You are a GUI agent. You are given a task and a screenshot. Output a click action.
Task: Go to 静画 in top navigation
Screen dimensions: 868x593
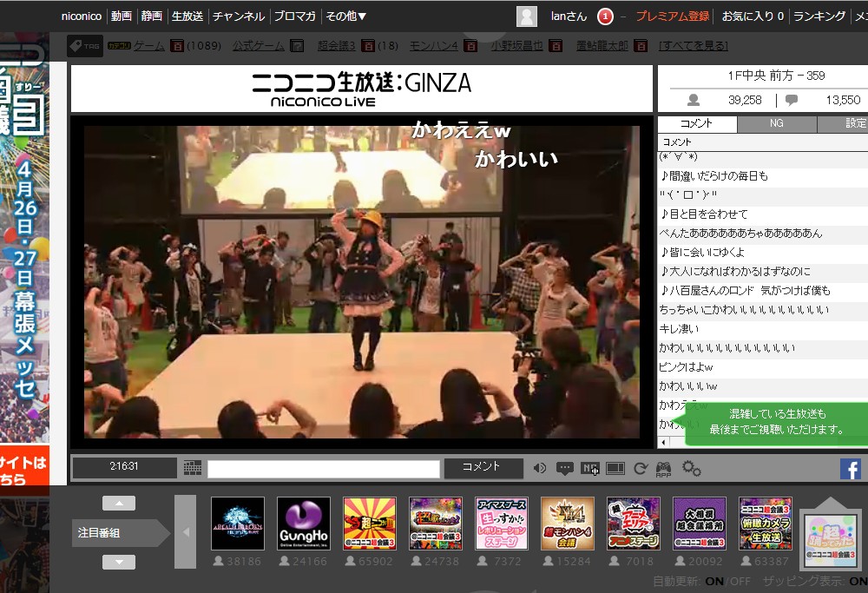(x=151, y=16)
